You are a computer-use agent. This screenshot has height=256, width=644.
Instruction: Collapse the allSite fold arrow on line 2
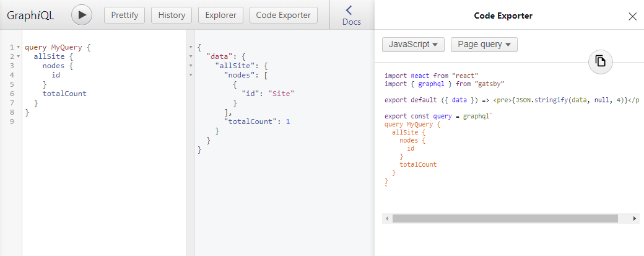point(18,56)
